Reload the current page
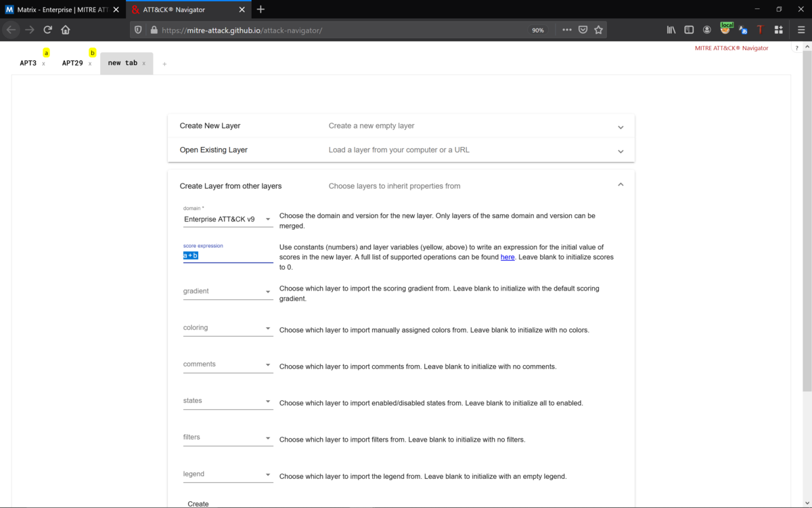 pos(47,30)
